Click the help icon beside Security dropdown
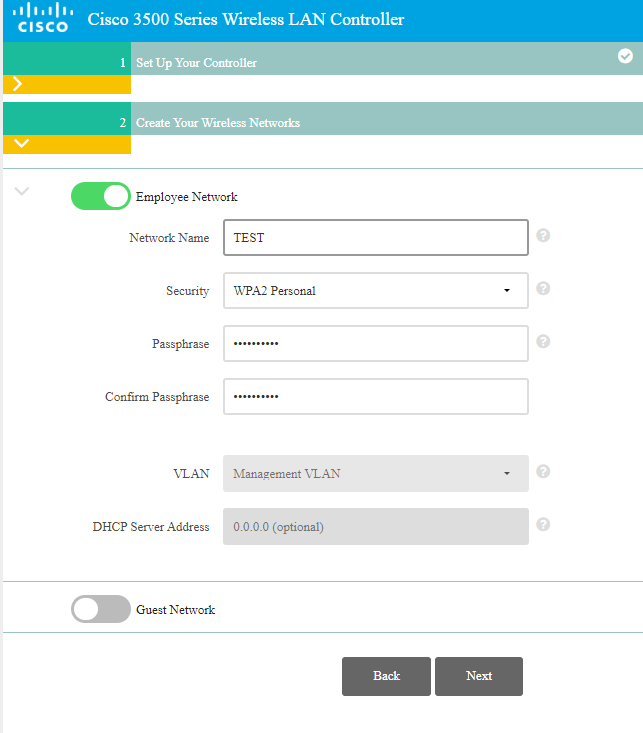Viewport: 643px width, 733px height. click(x=543, y=288)
